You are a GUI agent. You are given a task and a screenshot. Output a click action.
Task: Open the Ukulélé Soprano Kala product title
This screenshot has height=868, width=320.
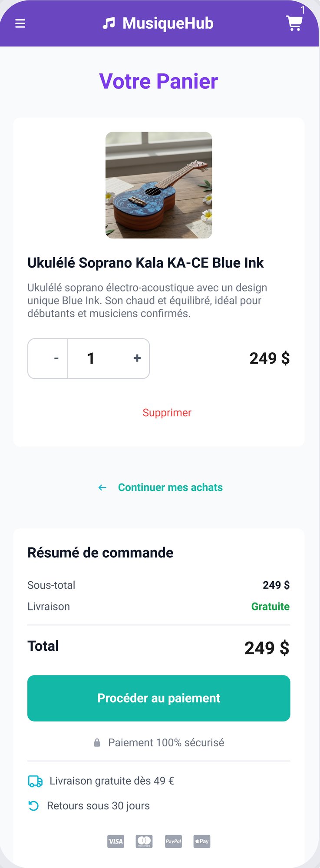[145, 263]
